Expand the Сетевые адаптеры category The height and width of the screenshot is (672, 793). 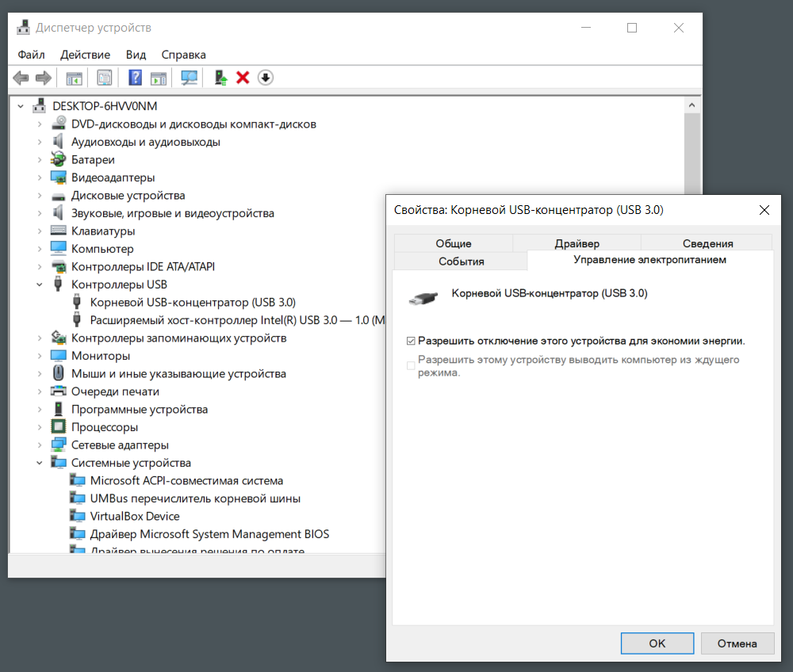pyautogui.click(x=40, y=445)
